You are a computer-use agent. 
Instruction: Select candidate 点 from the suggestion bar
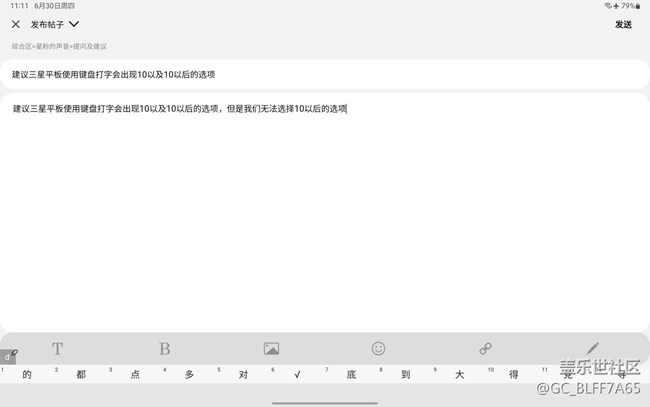coord(135,375)
